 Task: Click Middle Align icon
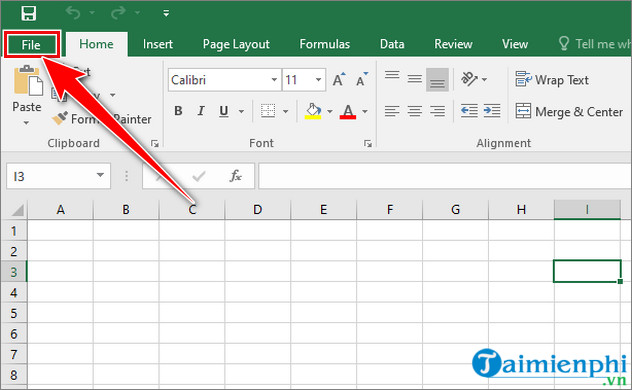414,79
